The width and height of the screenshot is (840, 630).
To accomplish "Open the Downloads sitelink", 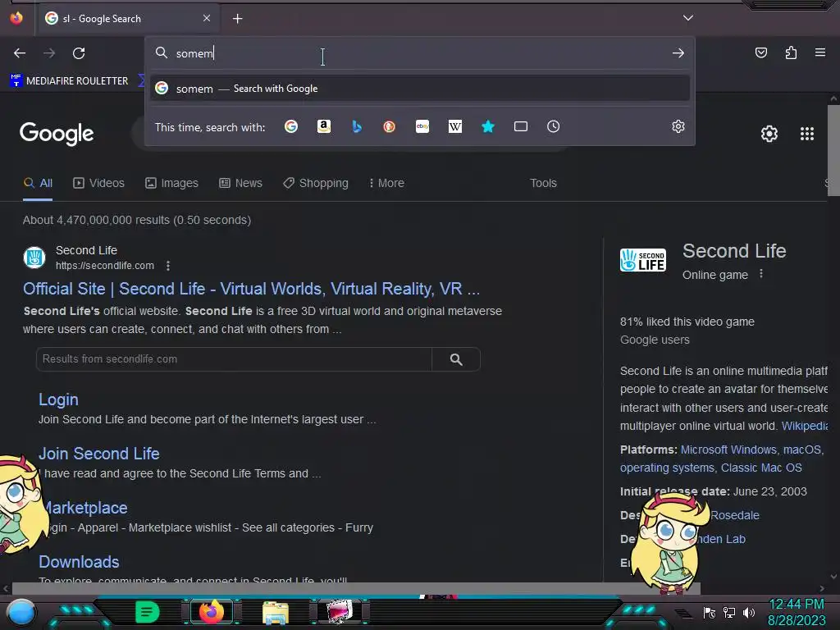I will (79, 562).
